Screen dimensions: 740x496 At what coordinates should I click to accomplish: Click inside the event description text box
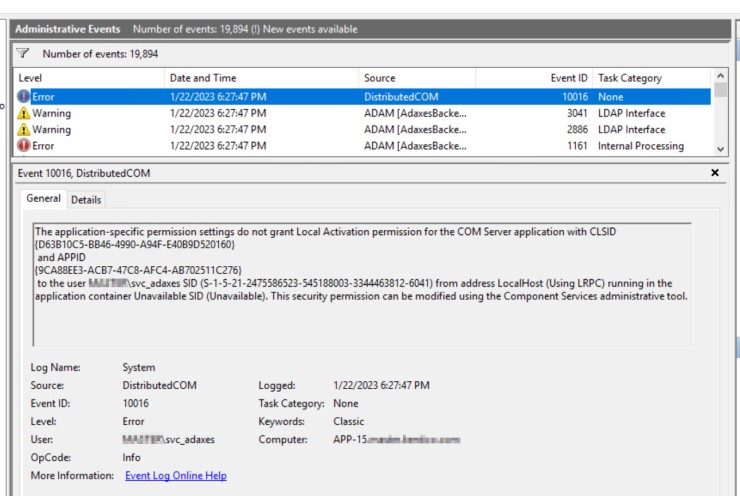tap(361, 320)
